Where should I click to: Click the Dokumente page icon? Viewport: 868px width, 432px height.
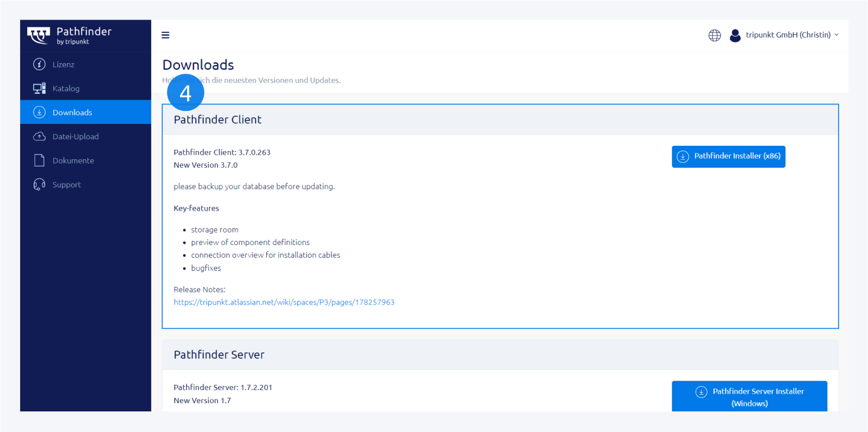[x=40, y=161]
